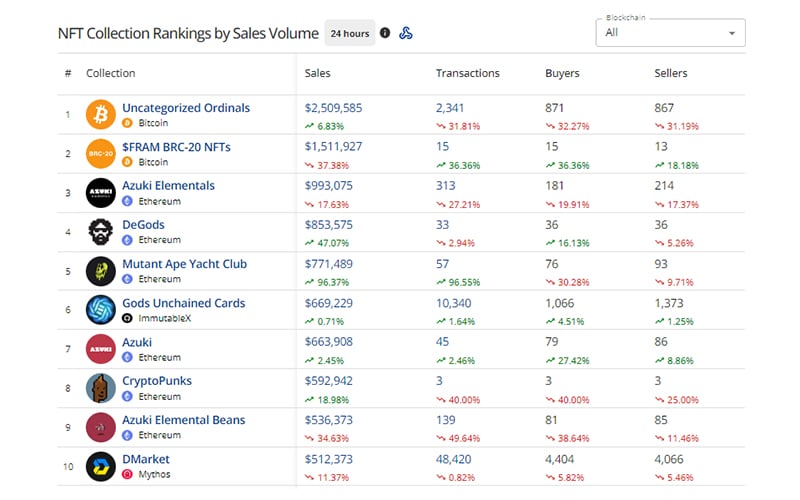The width and height of the screenshot is (800, 500).
Task: Open the $FRAM BRC-20 NFTs link
Action: (x=177, y=147)
